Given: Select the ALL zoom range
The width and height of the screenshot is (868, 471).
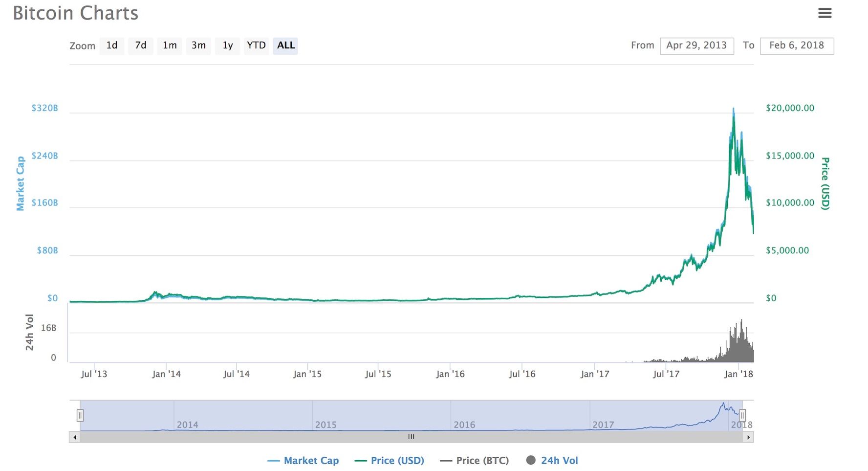Looking at the screenshot, I should point(285,45).
